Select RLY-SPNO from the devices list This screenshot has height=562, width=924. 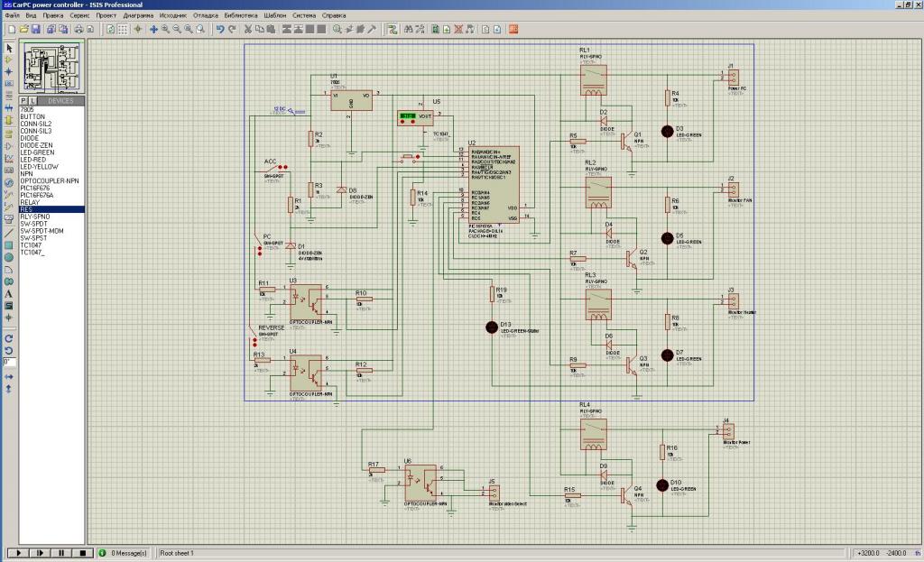tap(36, 217)
